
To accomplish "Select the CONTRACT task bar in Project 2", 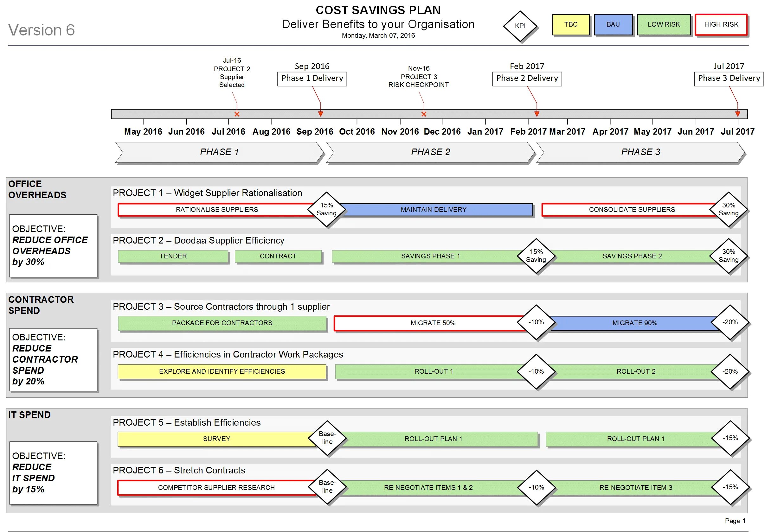I will (x=278, y=256).
